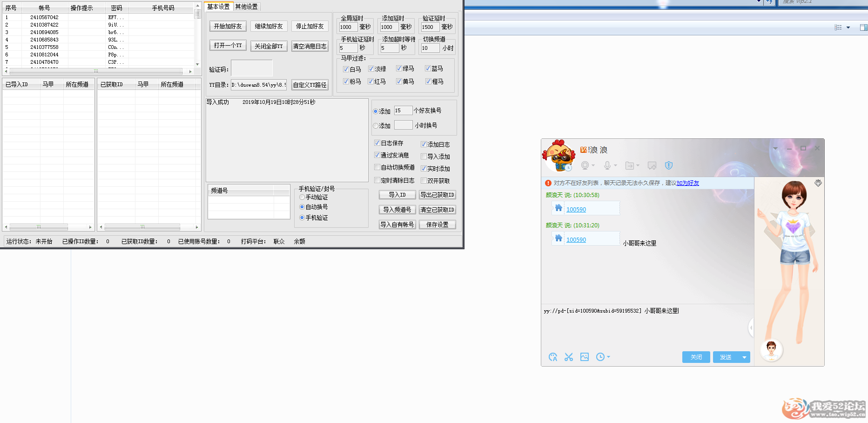Enable the 自动切换频道 checkbox
868x423 pixels.
(377, 167)
